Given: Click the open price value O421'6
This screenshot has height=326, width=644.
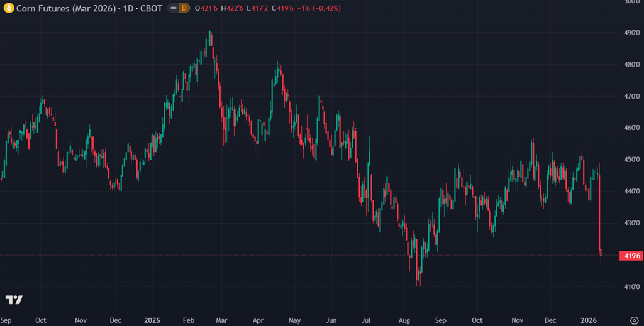Looking at the screenshot, I should pos(206,8).
